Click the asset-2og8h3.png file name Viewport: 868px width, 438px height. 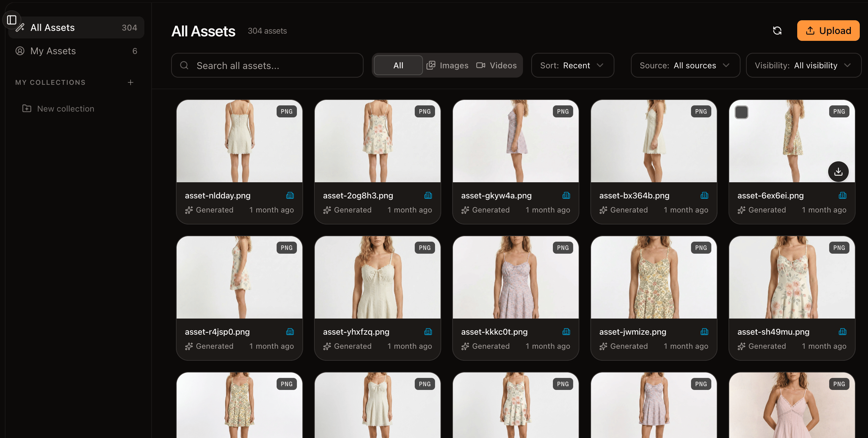(x=358, y=195)
